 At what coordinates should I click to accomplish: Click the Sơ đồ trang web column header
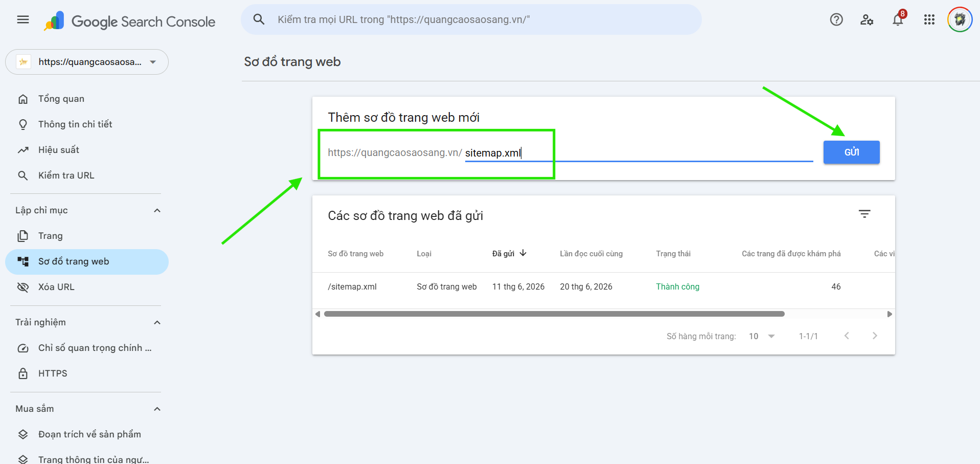point(355,254)
